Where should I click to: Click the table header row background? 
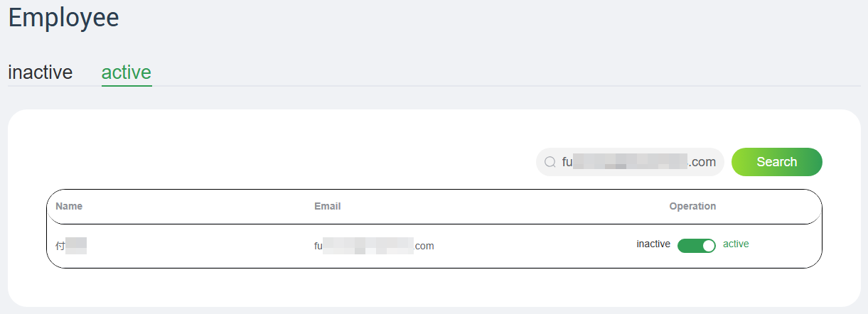click(x=498, y=207)
